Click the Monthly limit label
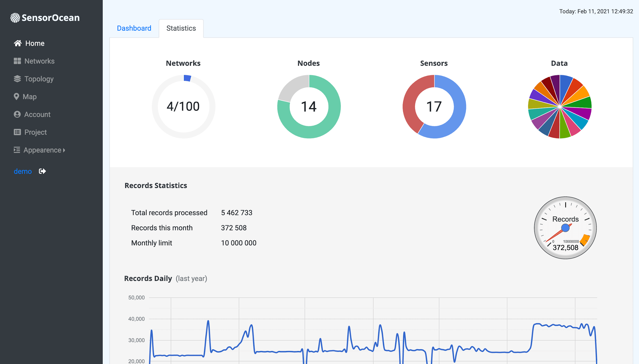This screenshot has width=639, height=364. 152,243
